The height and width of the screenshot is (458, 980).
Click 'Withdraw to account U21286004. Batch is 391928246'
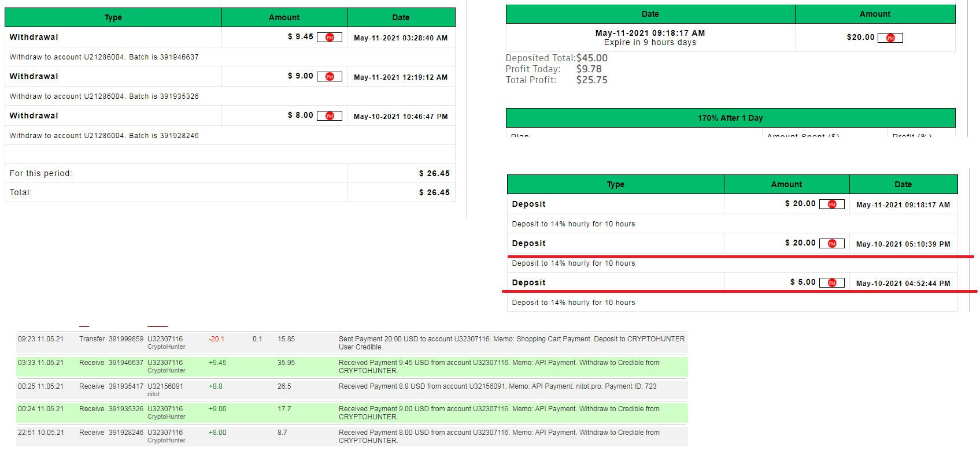tap(104, 136)
